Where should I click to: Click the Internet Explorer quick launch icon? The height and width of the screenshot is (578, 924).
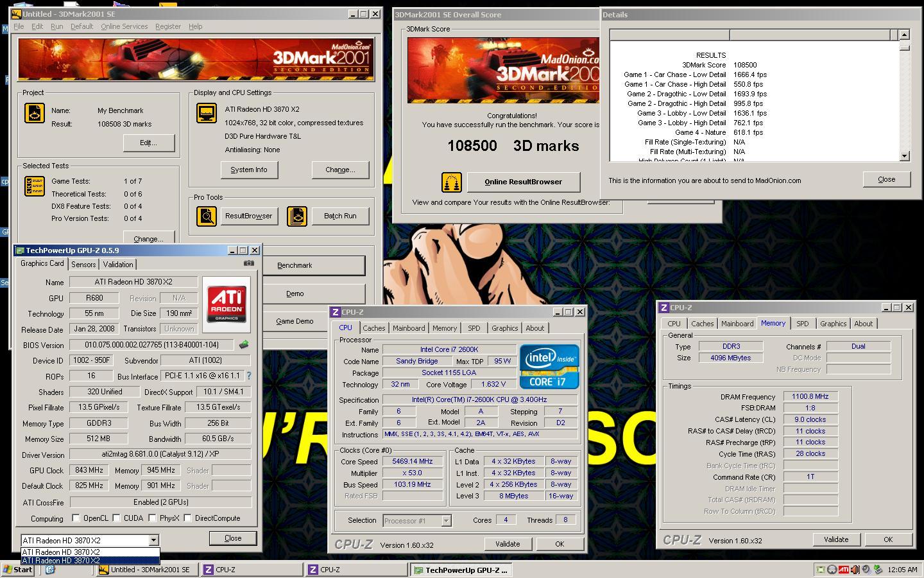pyautogui.click(x=50, y=569)
